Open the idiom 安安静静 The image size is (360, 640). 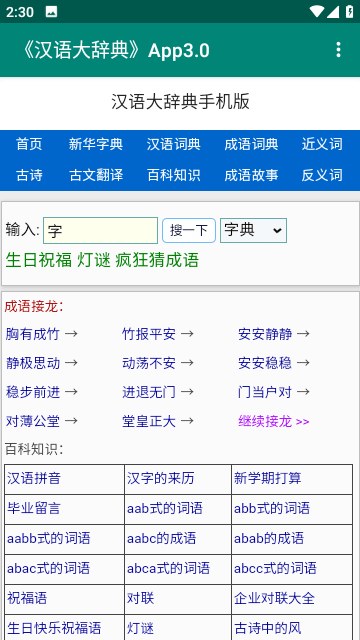[x=265, y=335]
